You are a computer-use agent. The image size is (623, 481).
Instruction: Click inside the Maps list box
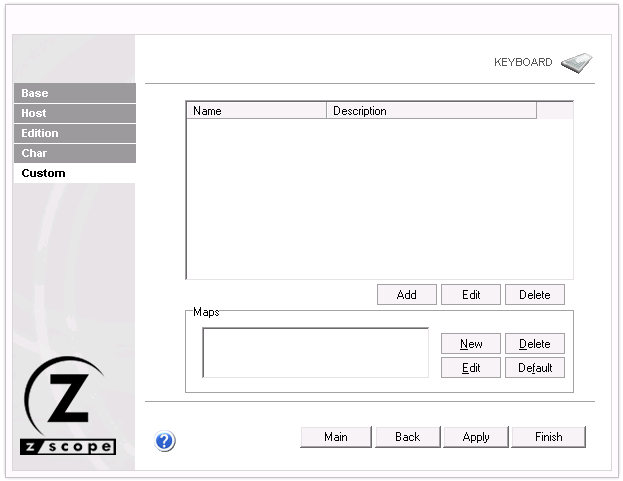[x=315, y=353]
